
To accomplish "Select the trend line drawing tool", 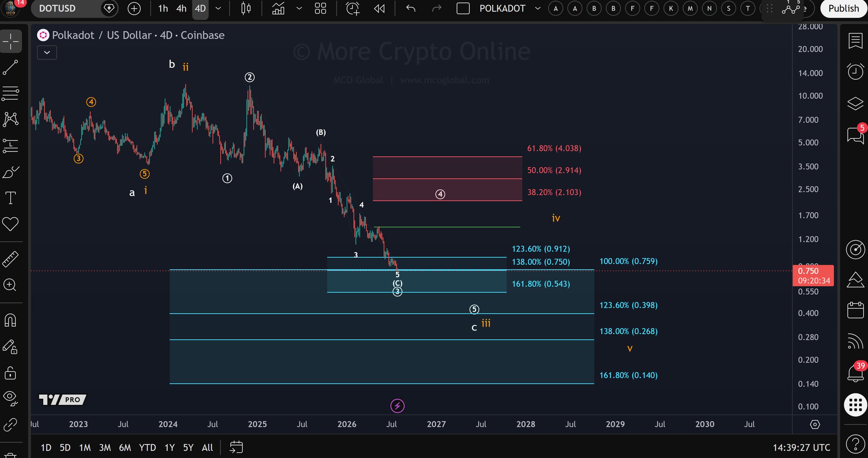I will tap(11, 67).
